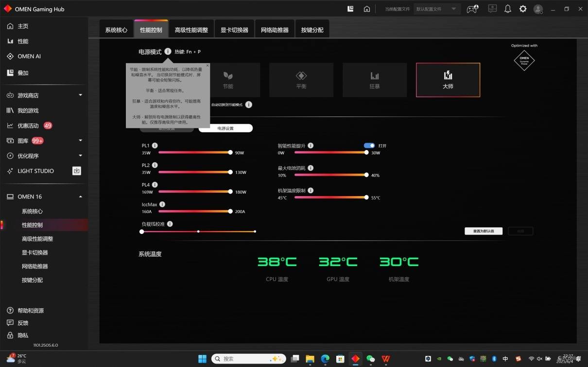Screen dimensions: 588x367
Task: Show info for PL4
Action: click(x=155, y=185)
